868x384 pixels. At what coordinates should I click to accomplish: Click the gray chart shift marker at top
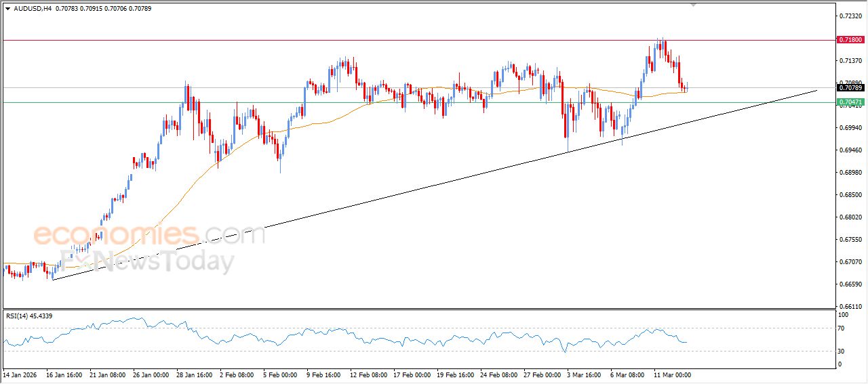(693, 4)
